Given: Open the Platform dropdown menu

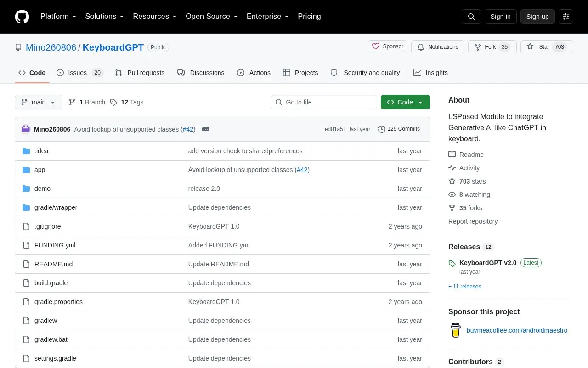Looking at the screenshot, I should [x=58, y=17].
